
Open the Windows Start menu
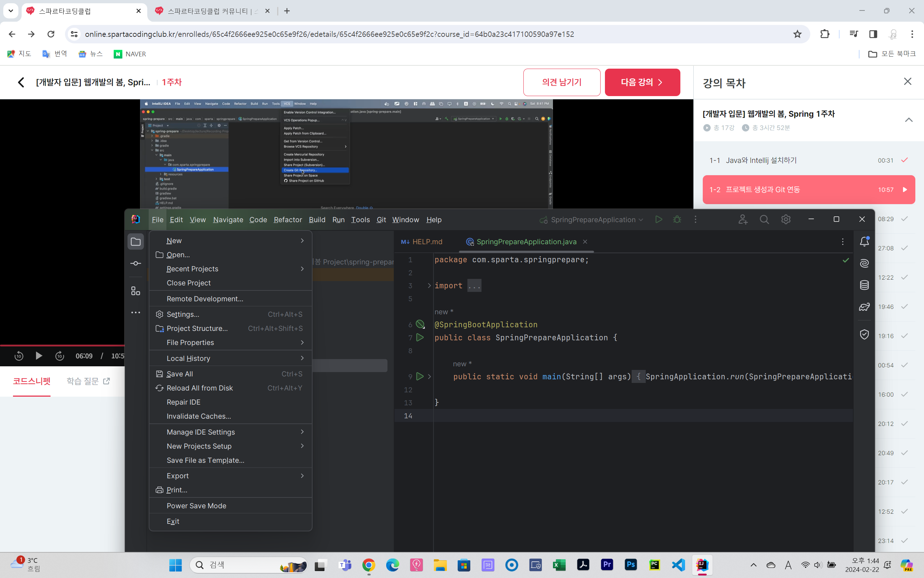175,565
